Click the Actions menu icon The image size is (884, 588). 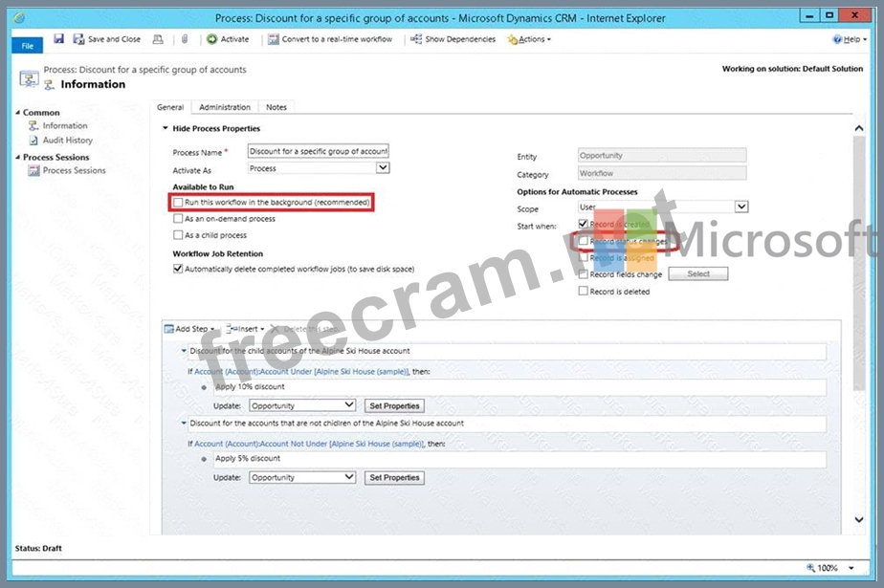(x=512, y=39)
